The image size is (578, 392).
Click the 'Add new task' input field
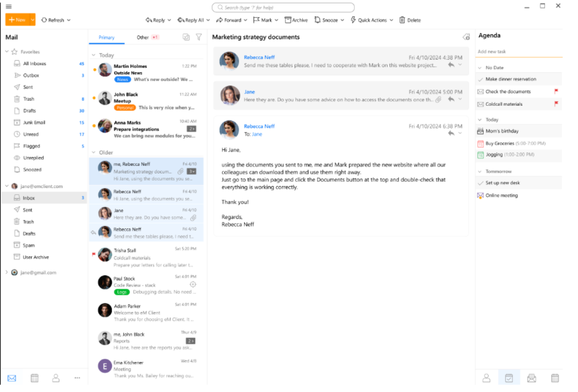pyautogui.click(x=518, y=52)
